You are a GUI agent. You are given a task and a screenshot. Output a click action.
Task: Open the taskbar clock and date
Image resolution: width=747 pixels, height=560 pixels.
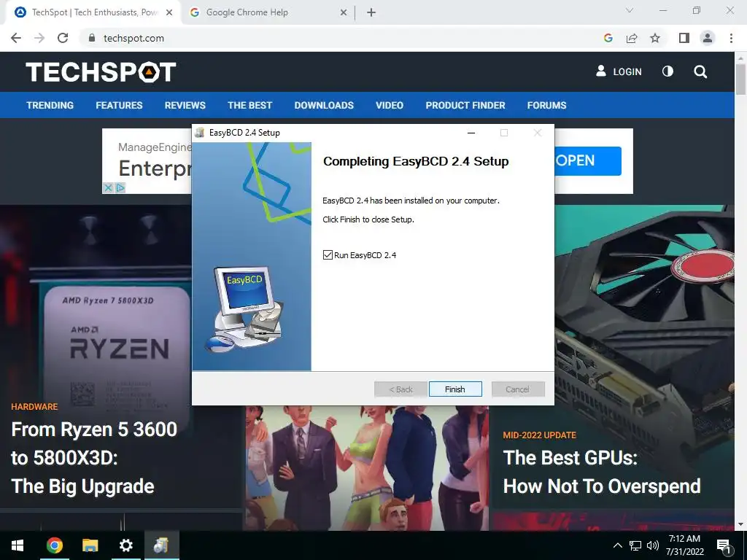(684, 545)
